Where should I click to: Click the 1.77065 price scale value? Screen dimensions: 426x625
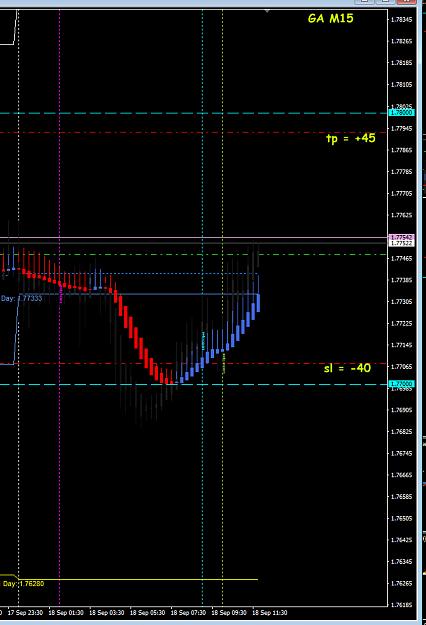click(402, 367)
